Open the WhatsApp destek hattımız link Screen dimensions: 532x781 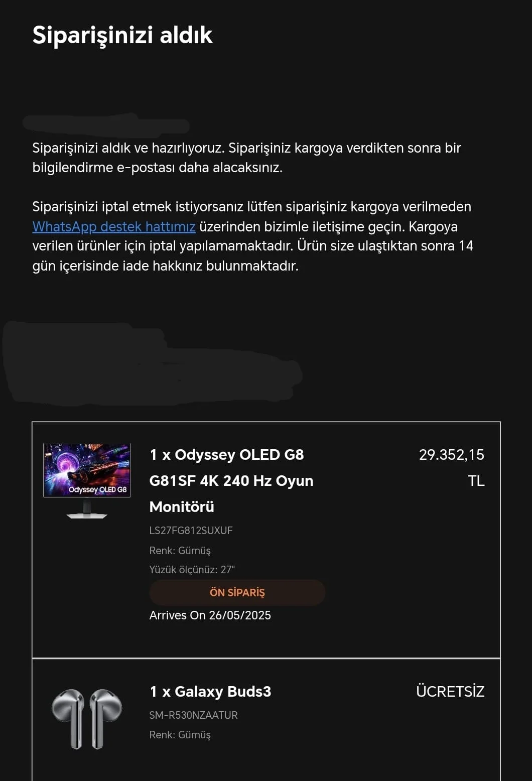pyautogui.click(x=114, y=227)
